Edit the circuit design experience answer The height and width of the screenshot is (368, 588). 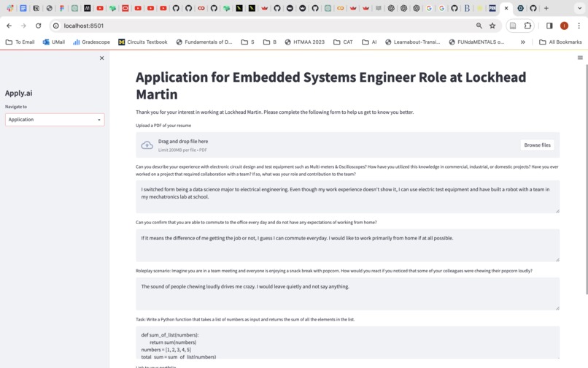coord(348,196)
